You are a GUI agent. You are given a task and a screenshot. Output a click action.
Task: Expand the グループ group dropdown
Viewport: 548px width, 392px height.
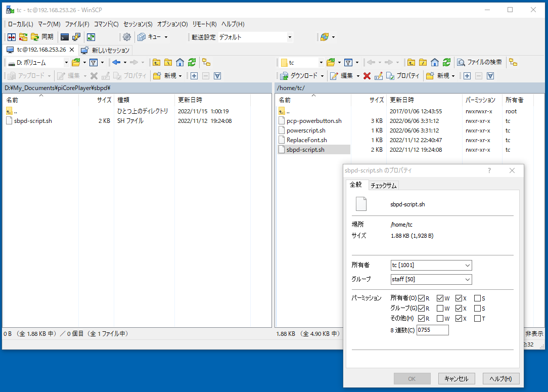point(467,279)
